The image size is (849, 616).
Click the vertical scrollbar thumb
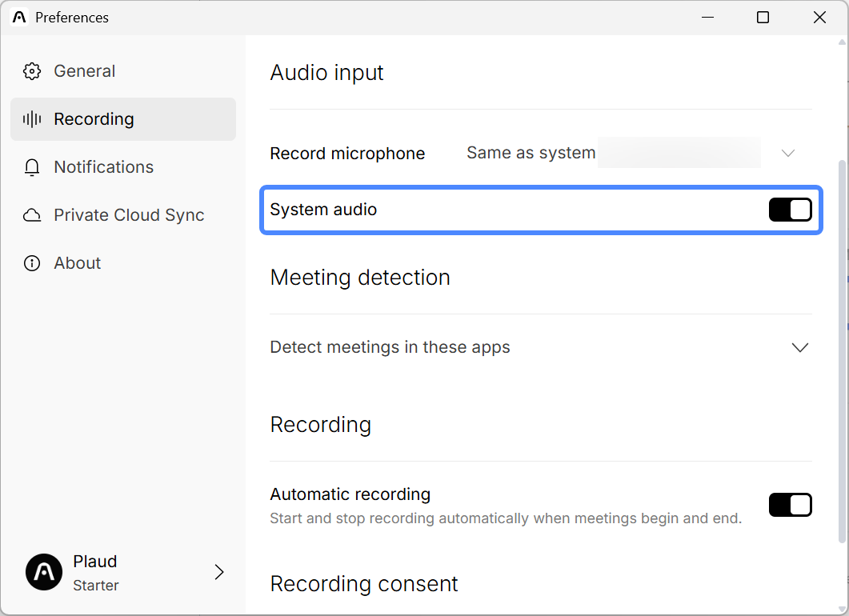point(842,350)
